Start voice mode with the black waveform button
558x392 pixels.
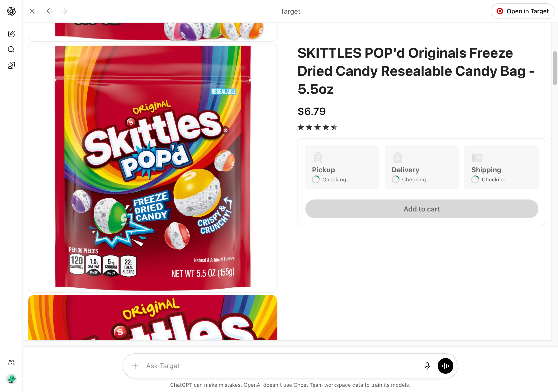(445, 366)
